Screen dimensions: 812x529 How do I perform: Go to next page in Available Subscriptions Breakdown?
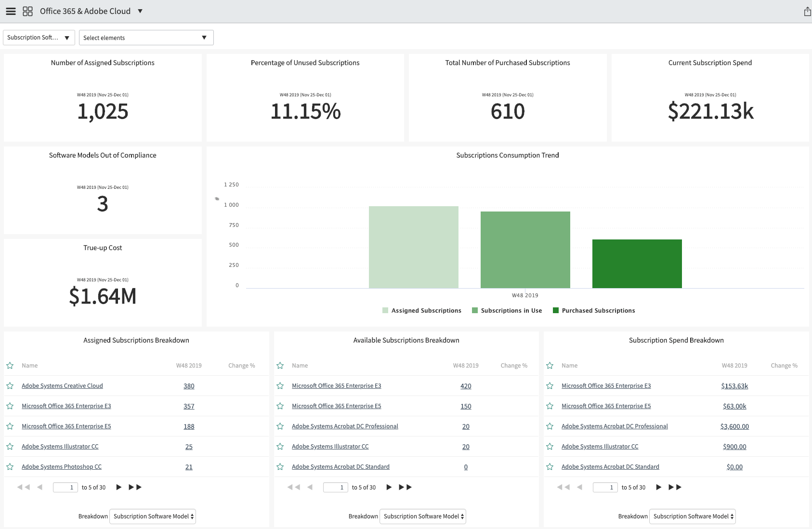point(389,487)
